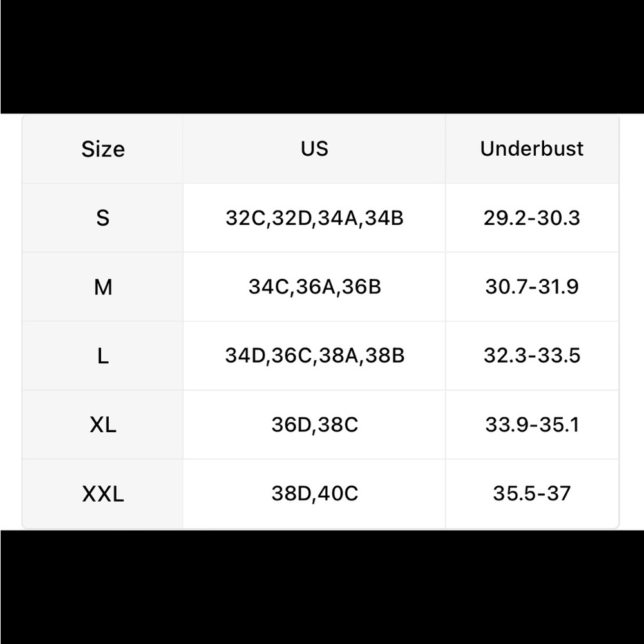Click the 34D,36C,38A,38B cell
This screenshot has width=644, height=644.
pyautogui.click(x=314, y=355)
